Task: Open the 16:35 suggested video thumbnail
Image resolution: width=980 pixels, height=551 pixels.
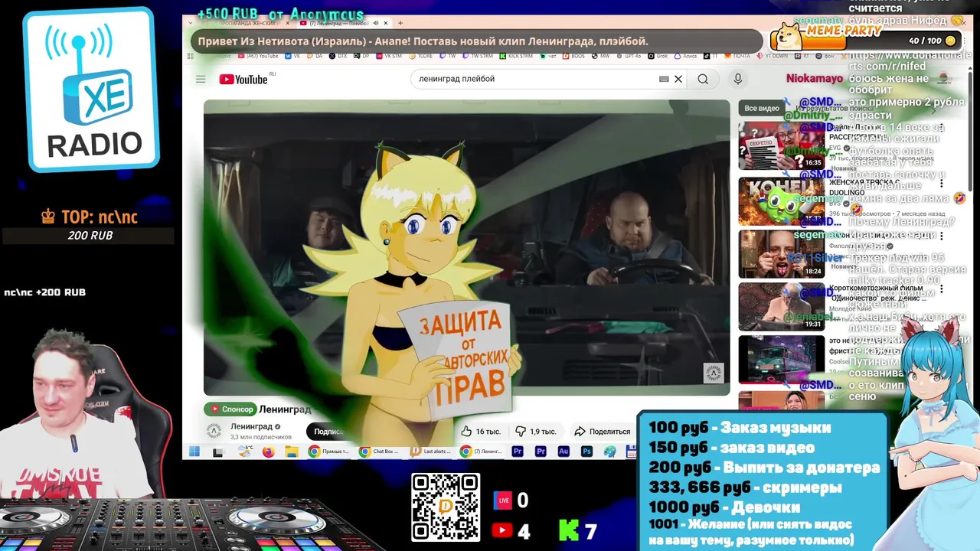Action: click(781, 145)
